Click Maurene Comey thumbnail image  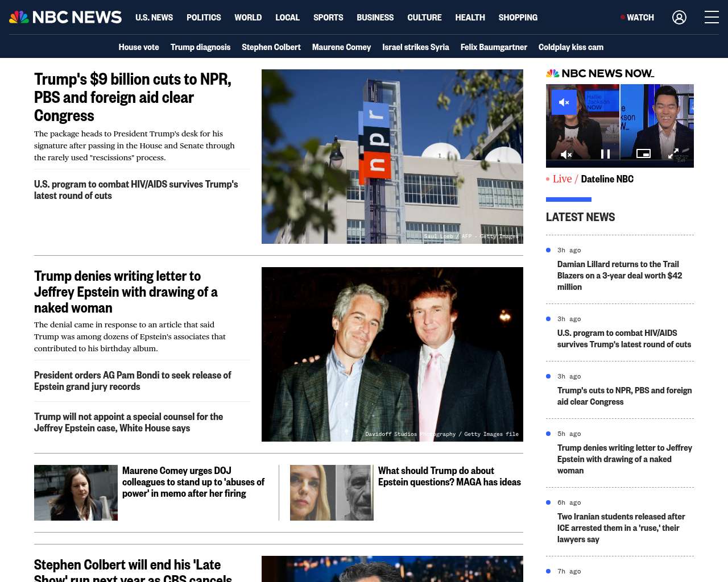(x=76, y=493)
